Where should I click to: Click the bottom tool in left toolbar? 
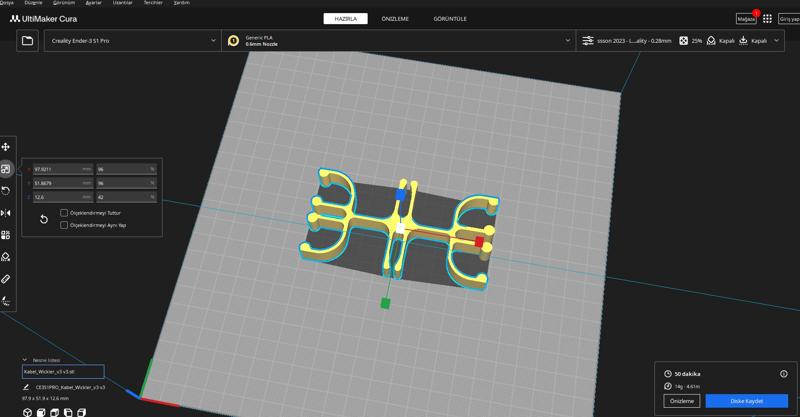6,301
